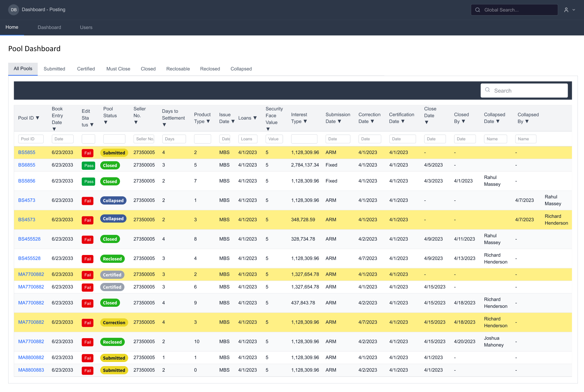Sort by Interest Type column arrow
The height and width of the screenshot is (392, 584).
[305, 121]
